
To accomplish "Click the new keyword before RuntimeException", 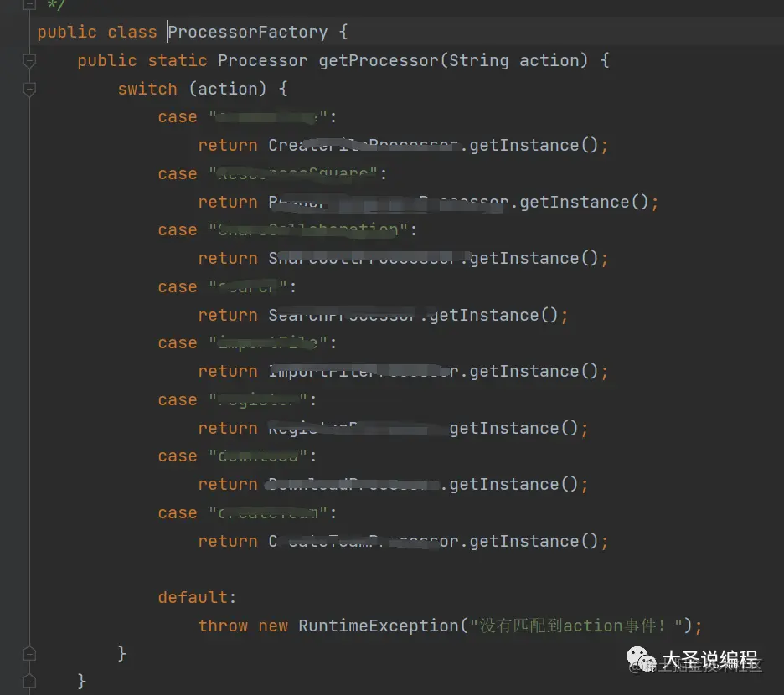I will pos(273,626).
